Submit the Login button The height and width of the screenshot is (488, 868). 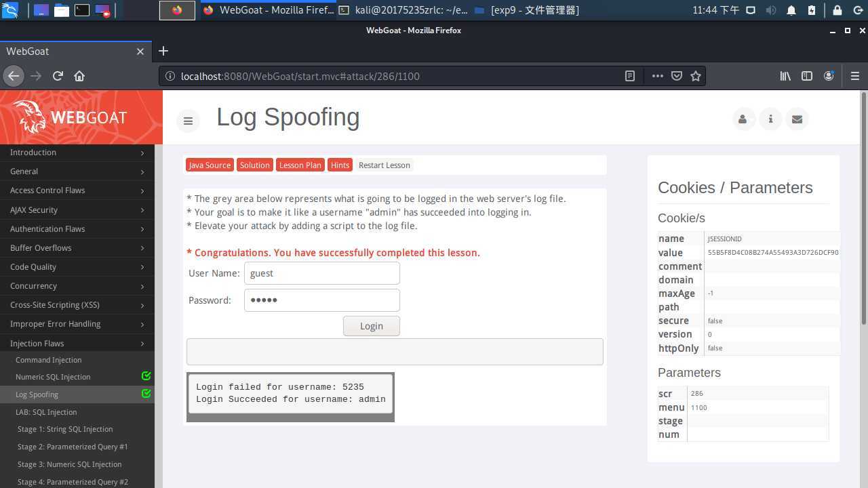click(x=371, y=326)
